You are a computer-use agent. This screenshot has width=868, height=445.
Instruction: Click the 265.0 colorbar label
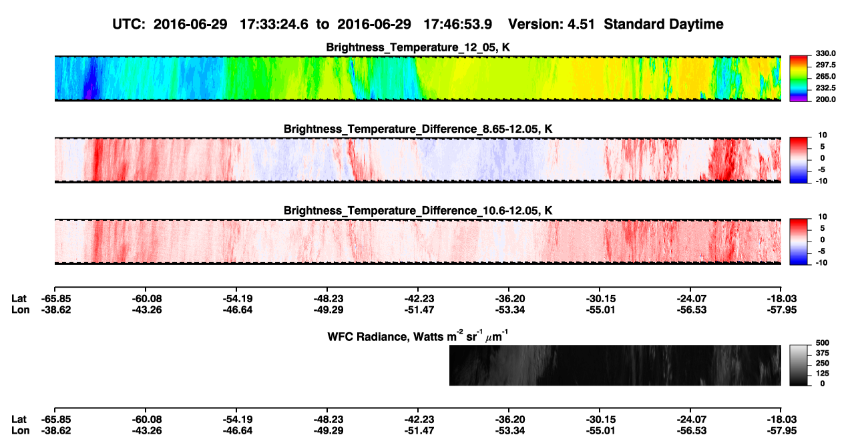826,76
